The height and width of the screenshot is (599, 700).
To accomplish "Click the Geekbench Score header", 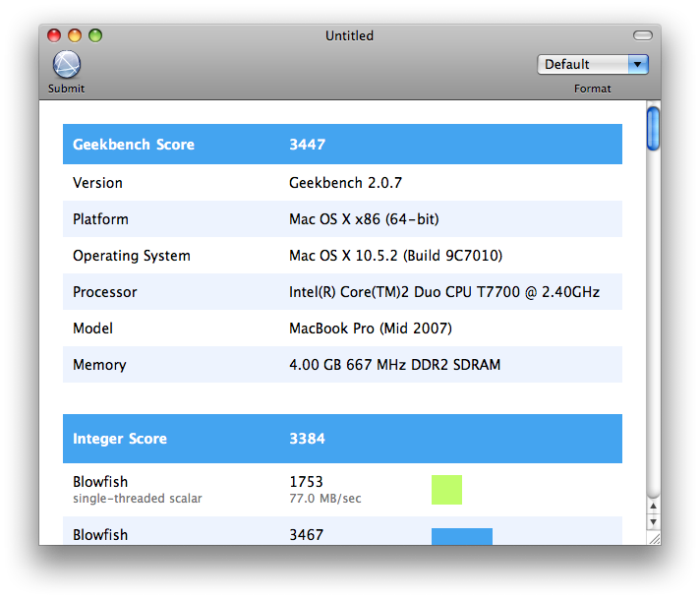I will (x=134, y=145).
